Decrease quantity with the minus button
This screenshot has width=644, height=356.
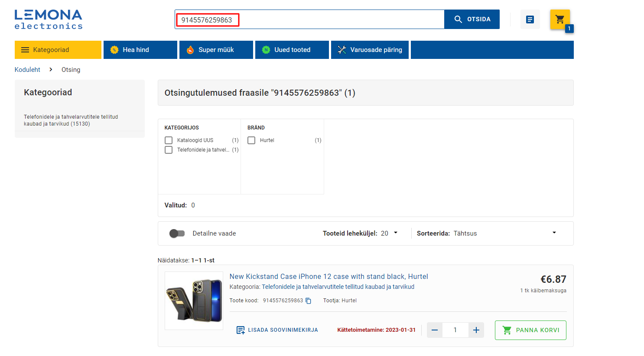click(435, 330)
